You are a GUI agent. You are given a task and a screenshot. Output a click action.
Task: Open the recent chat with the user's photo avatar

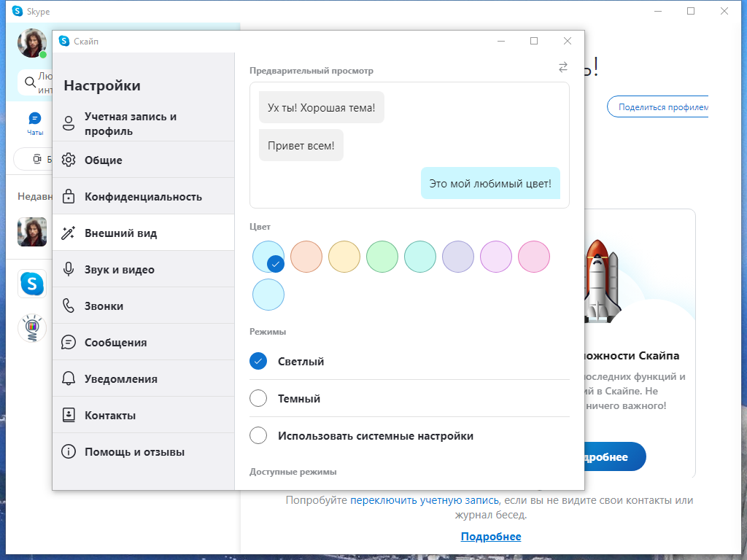[x=32, y=232]
